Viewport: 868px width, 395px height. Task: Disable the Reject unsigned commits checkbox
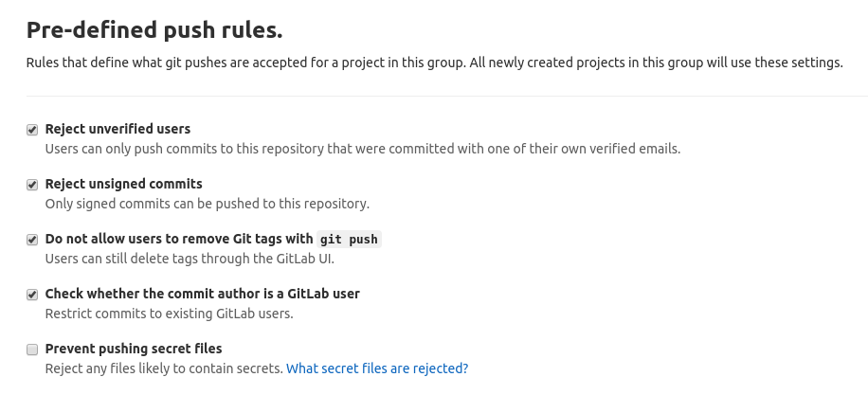point(32,185)
